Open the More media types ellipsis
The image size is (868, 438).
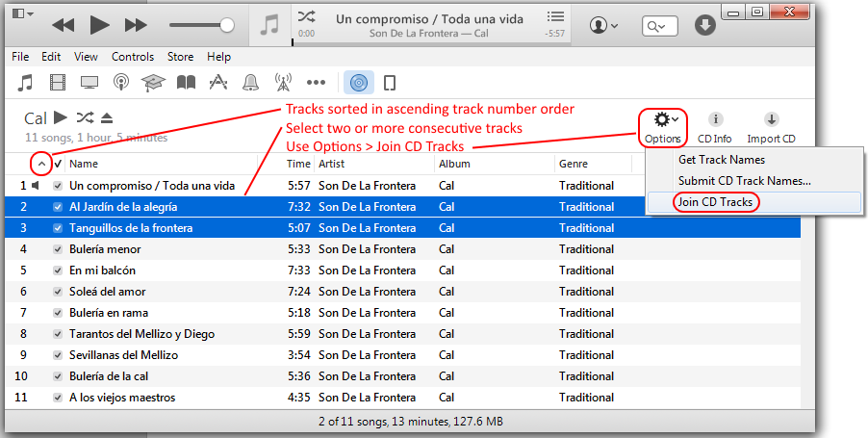[x=316, y=83]
